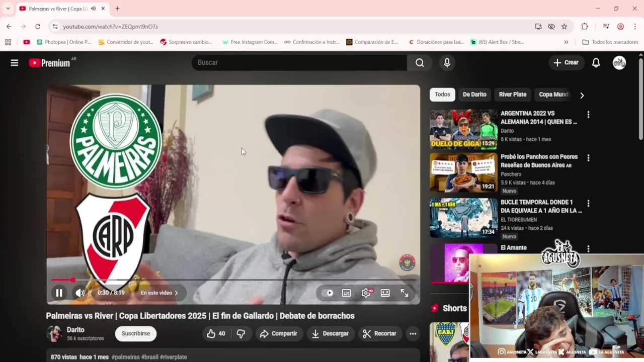
Task: Expand 'En este video' chapters
Action: [x=159, y=293]
